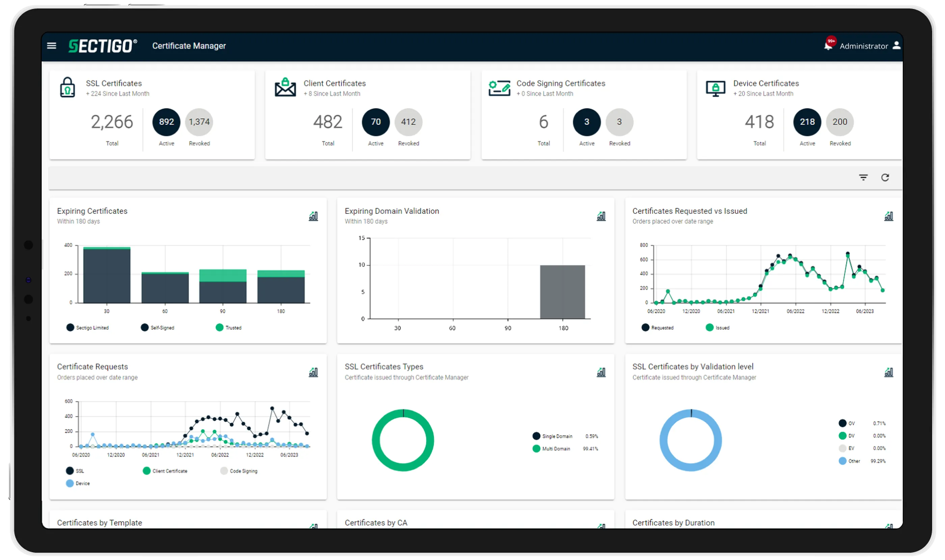The width and height of the screenshot is (945, 560).
Task: Refresh the dashboard charts
Action: point(885,177)
